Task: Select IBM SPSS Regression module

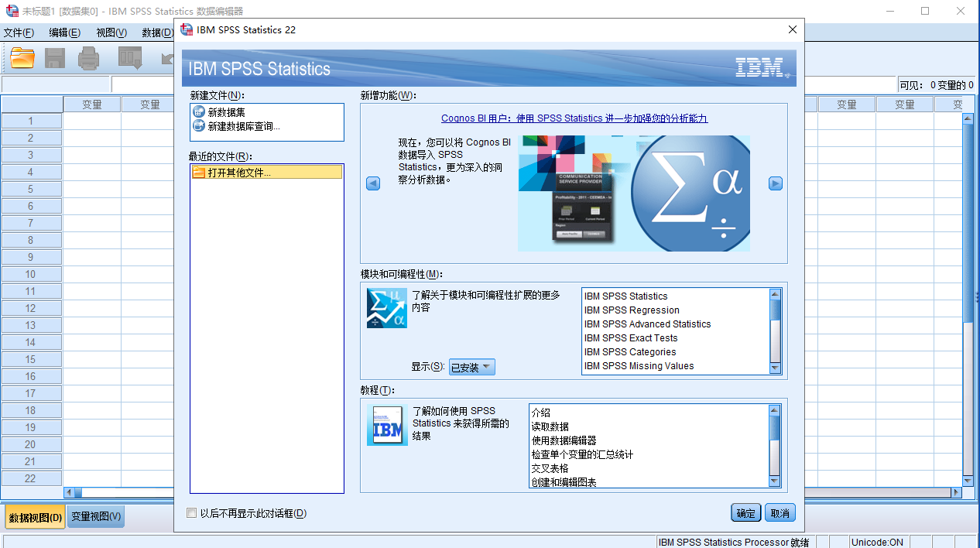Action: 632,310
